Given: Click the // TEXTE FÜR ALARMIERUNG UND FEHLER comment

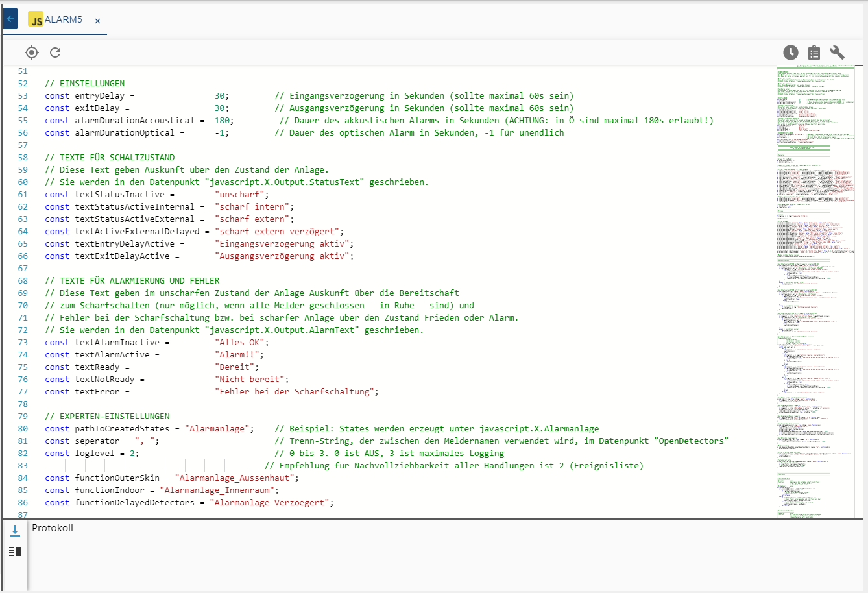Looking at the screenshot, I should [132, 281].
